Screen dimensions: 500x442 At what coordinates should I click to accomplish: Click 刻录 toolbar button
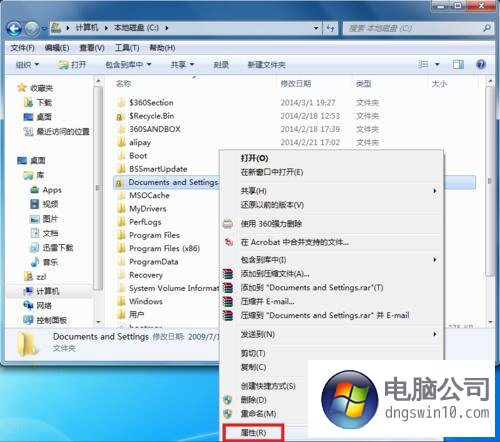[x=221, y=64]
